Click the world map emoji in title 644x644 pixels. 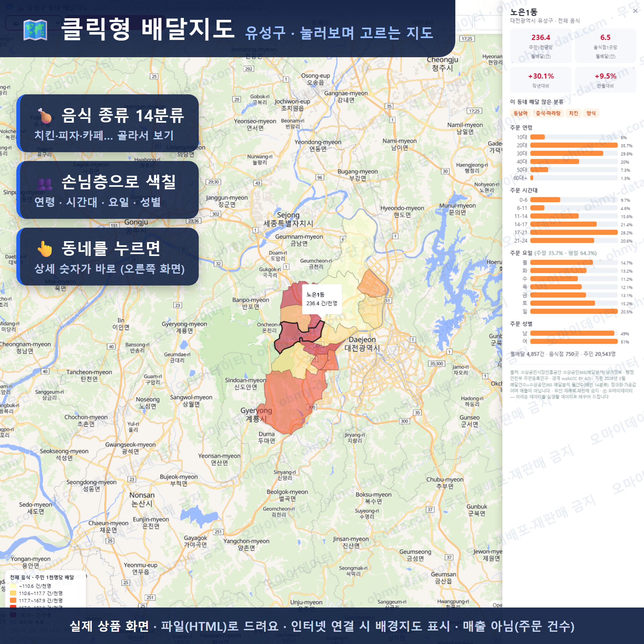[35, 30]
